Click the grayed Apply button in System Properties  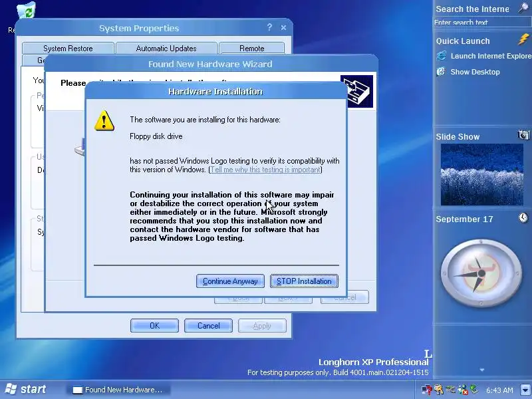click(262, 326)
